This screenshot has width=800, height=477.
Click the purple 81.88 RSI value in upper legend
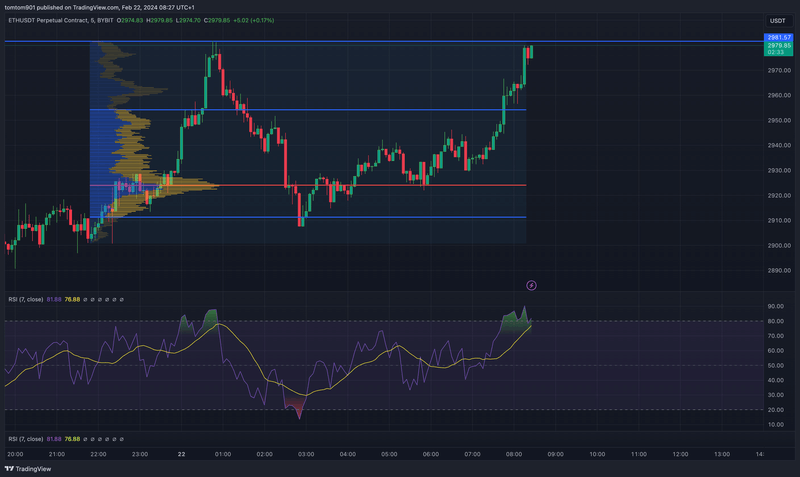coord(54,299)
